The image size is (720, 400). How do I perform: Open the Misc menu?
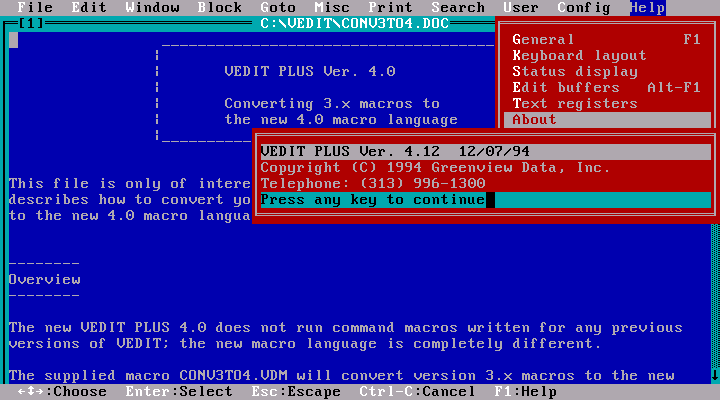[x=332, y=7]
